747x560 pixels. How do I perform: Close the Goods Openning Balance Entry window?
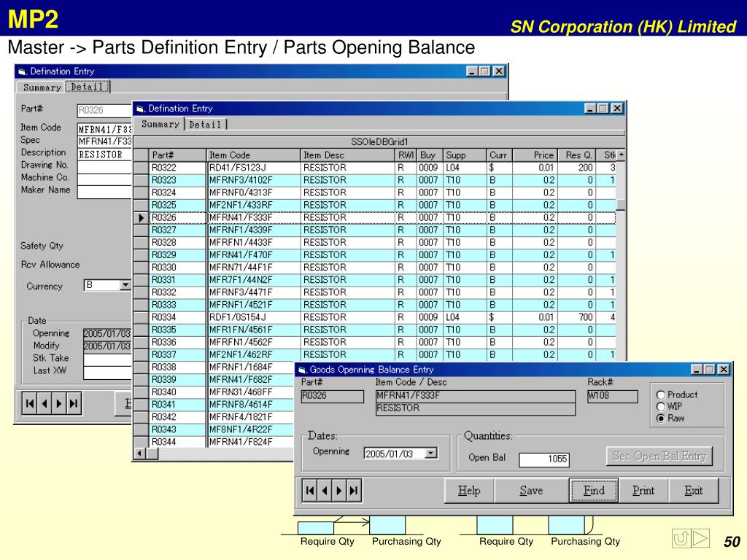pos(723,370)
